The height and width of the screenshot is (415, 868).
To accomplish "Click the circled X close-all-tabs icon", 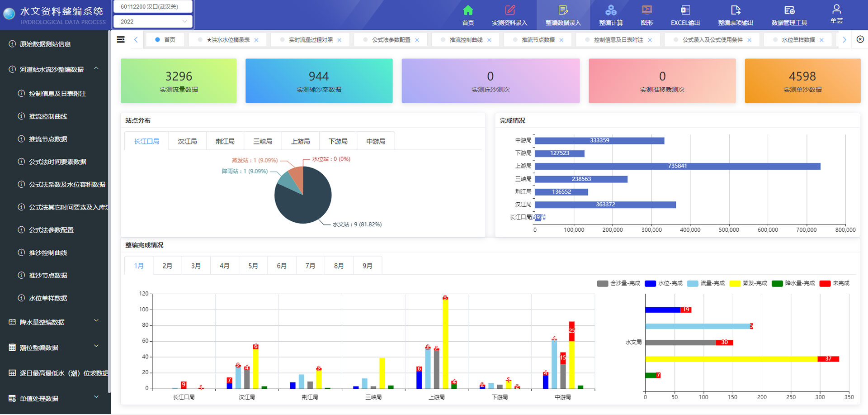I will (x=860, y=39).
